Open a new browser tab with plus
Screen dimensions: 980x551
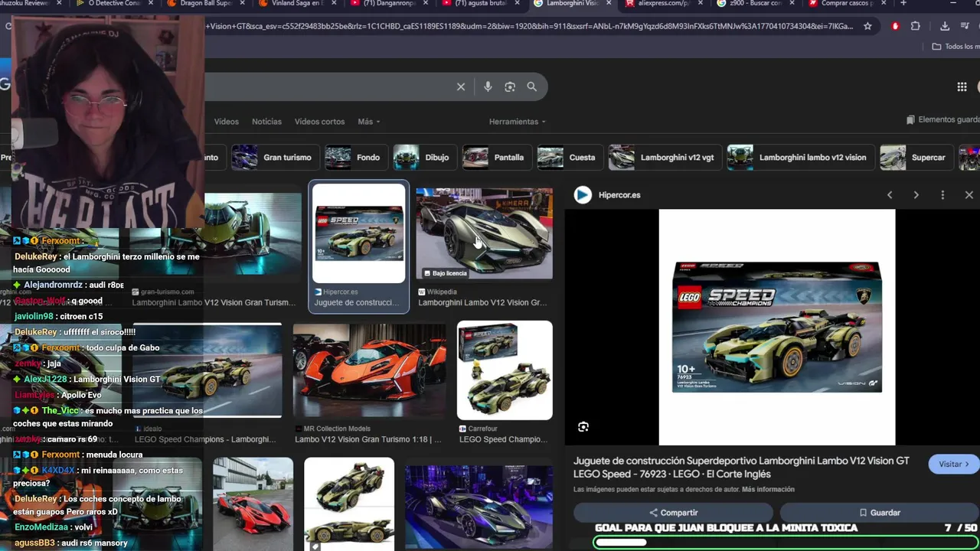tap(903, 4)
